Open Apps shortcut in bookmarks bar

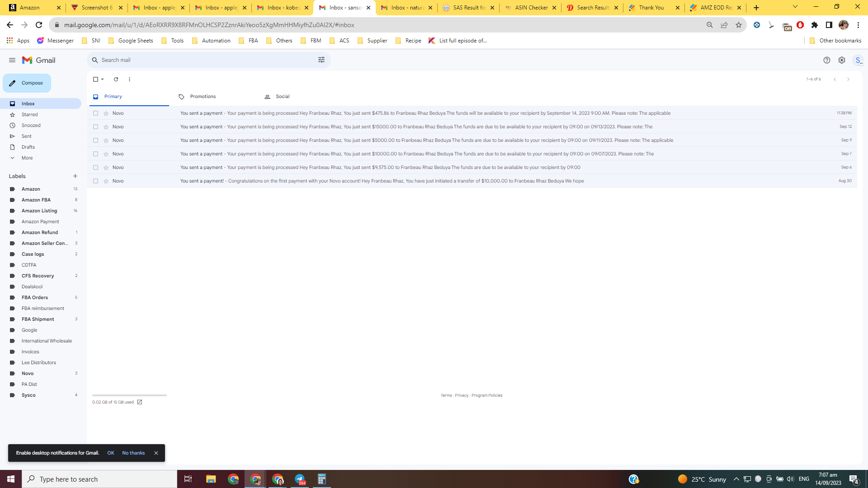coord(18,41)
